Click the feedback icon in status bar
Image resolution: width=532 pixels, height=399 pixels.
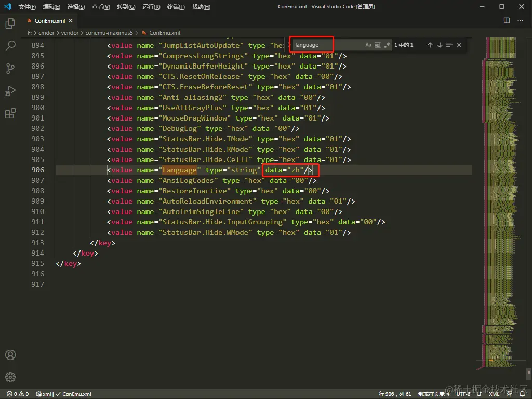509,394
